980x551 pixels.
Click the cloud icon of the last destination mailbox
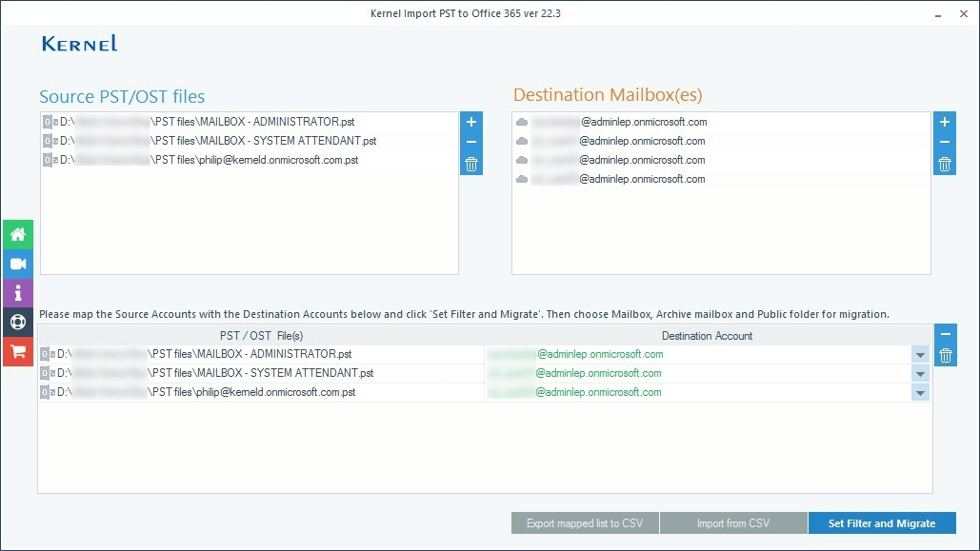(x=522, y=179)
